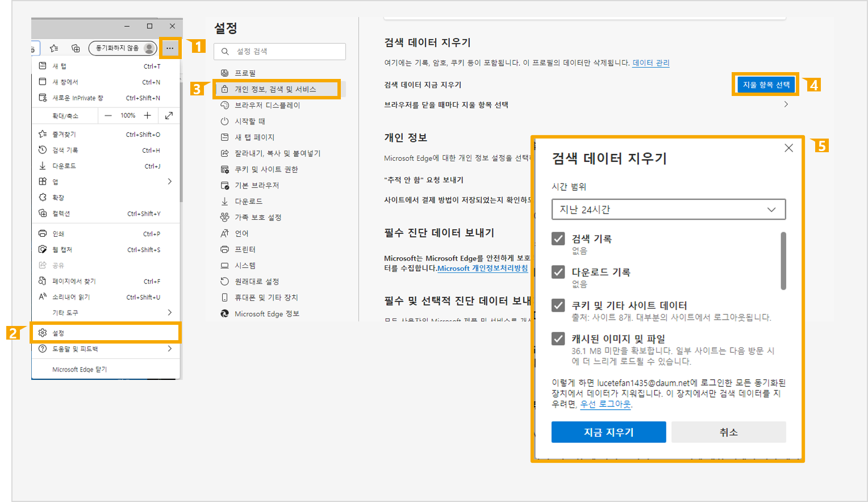Click the 설정 검색 search field
This screenshot has width=868, height=502.
coord(280,51)
